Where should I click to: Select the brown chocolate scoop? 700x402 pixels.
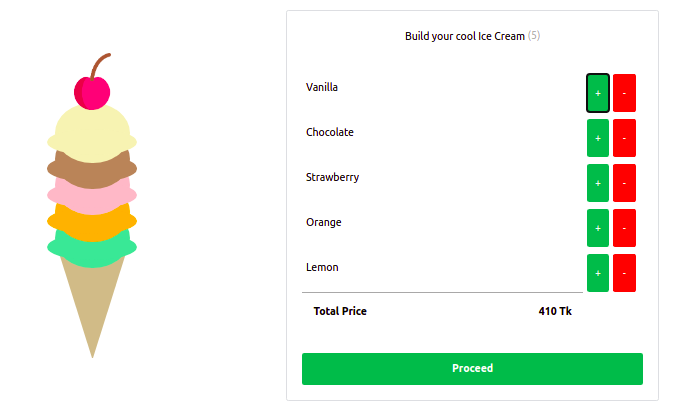point(91,166)
